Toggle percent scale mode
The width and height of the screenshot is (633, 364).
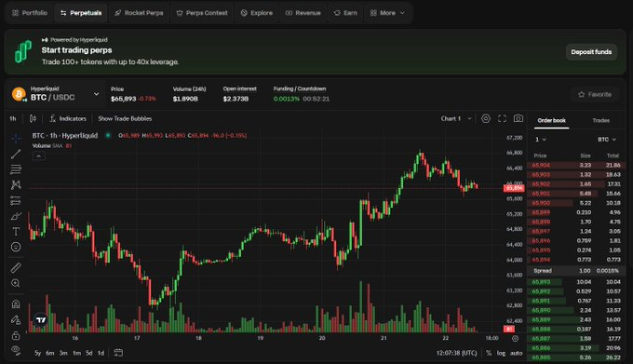pyautogui.click(x=489, y=353)
